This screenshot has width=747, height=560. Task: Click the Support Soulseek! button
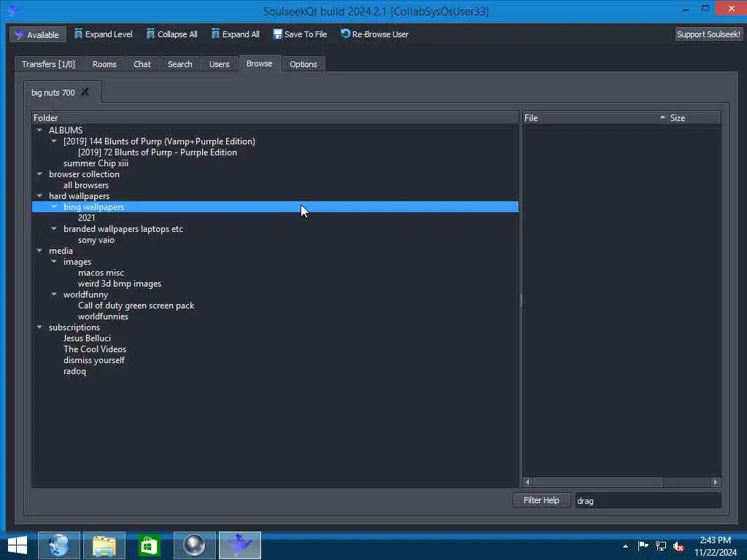coord(708,34)
